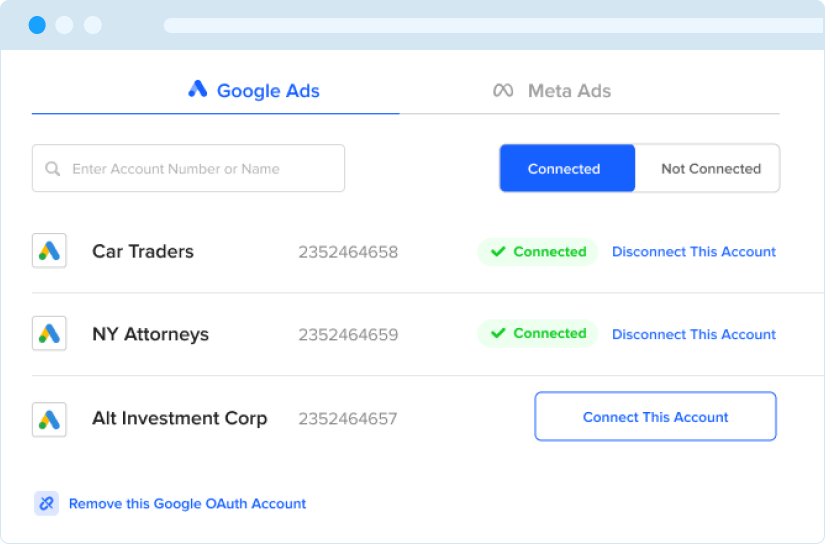The height and width of the screenshot is (544, 825).
Task: Click the unlink chain icon at bottom
Action: (x=46, y=503)
